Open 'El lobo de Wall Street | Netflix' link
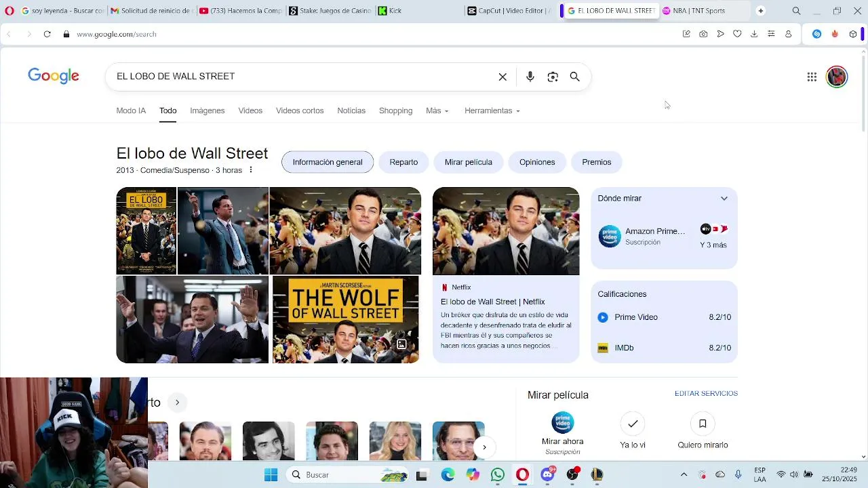The image size is (868, 488). point(493,302)
